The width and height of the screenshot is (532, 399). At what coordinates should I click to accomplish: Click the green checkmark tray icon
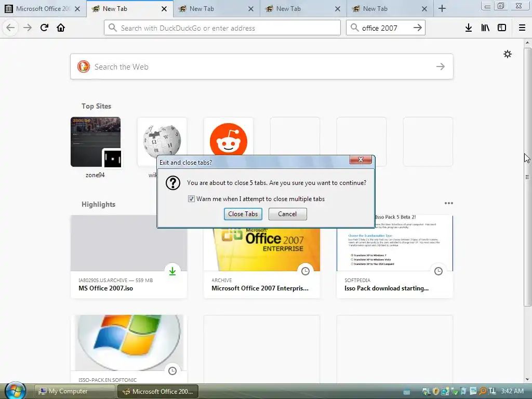(455, 392)
